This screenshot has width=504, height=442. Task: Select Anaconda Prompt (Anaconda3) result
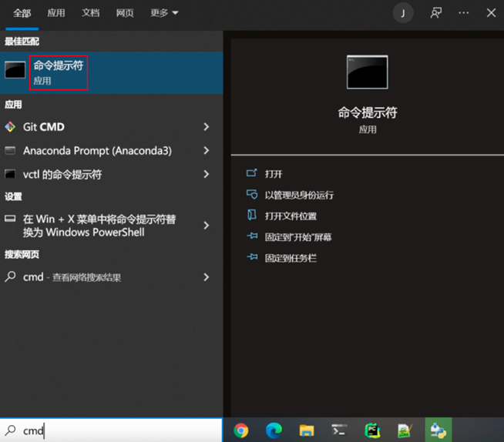pyautogui.click(x=97, y=151)
